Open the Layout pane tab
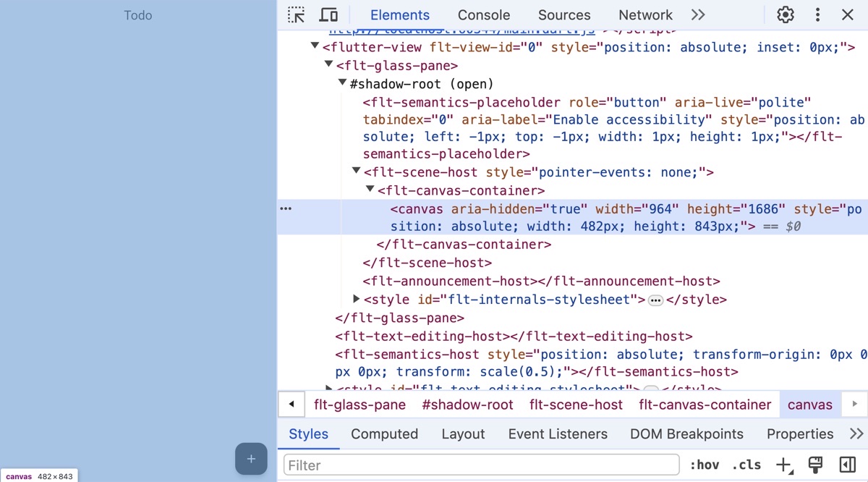Screen dimensions: 868x482 pos(463,434)
